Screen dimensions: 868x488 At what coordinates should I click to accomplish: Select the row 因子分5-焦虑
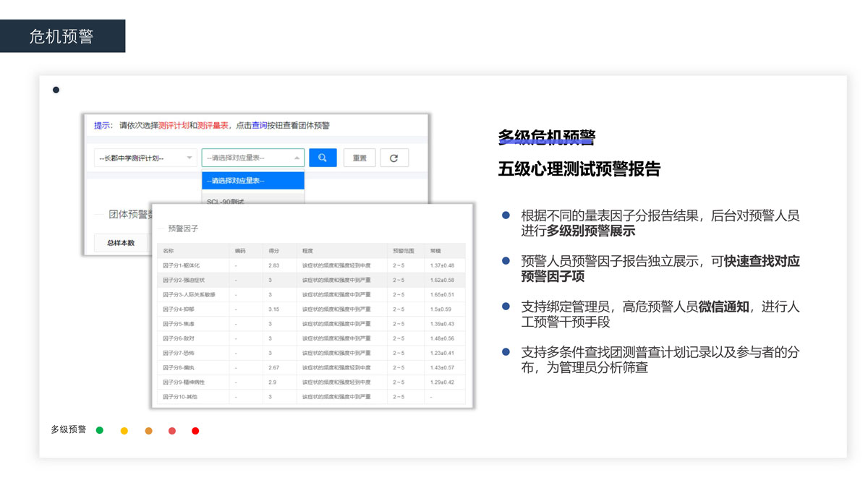pyautogui.click(x=311, y=324)
